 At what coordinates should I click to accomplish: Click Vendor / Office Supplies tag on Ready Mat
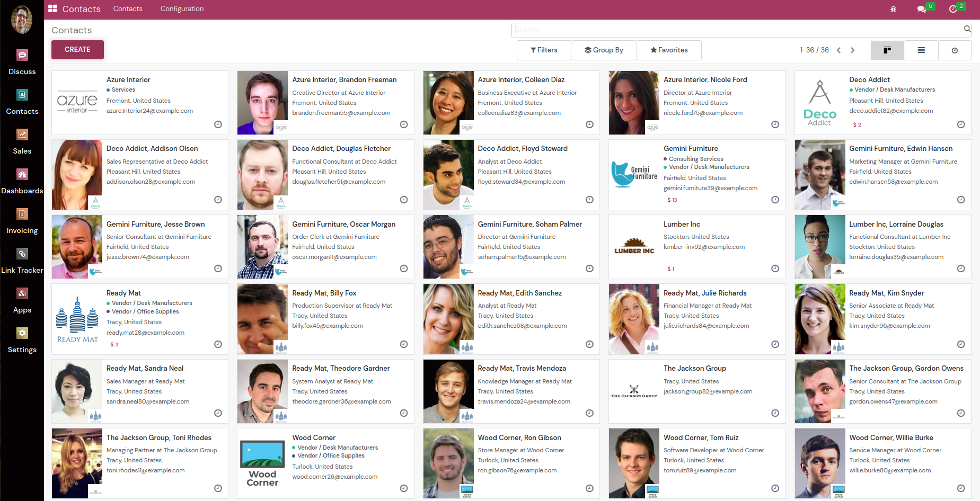click(145, 311)
